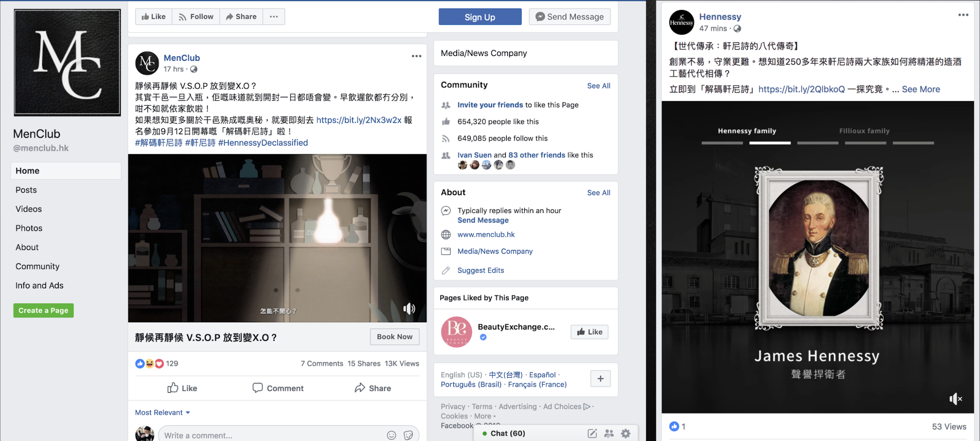Click the new message compose icon in chat

[592, 434]
